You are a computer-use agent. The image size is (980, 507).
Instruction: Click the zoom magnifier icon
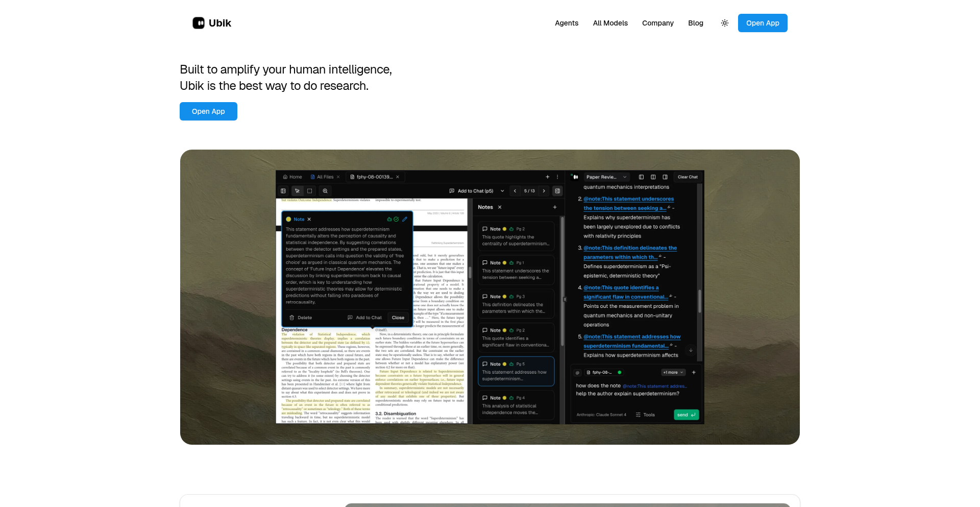[325, 191]
